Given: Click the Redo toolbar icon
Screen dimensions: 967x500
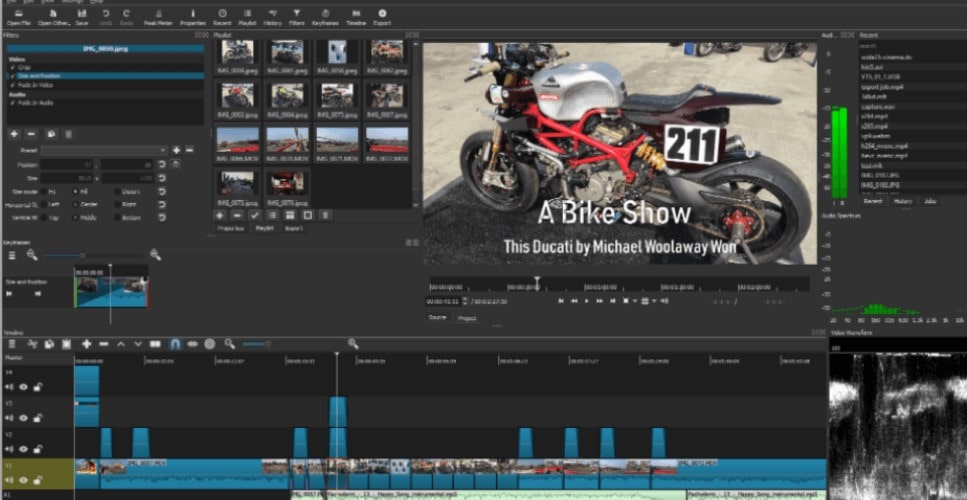Looking at the screenshot, I should coord(127,14).
